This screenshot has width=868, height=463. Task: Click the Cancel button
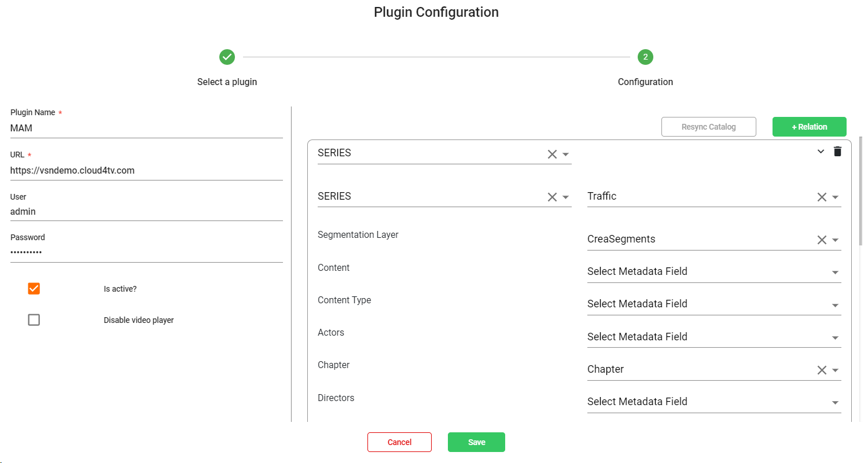(399, 442)
